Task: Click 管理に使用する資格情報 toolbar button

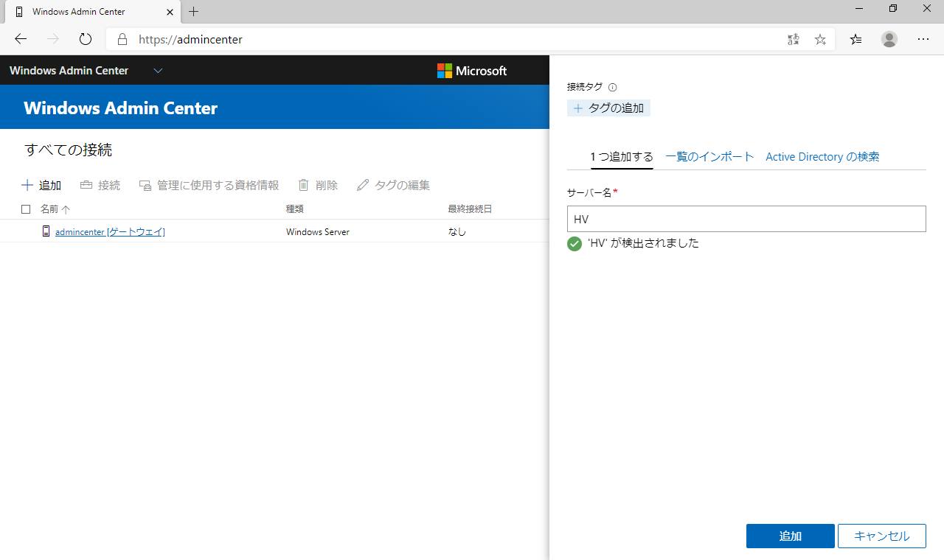Action: [x=209, y=186]
